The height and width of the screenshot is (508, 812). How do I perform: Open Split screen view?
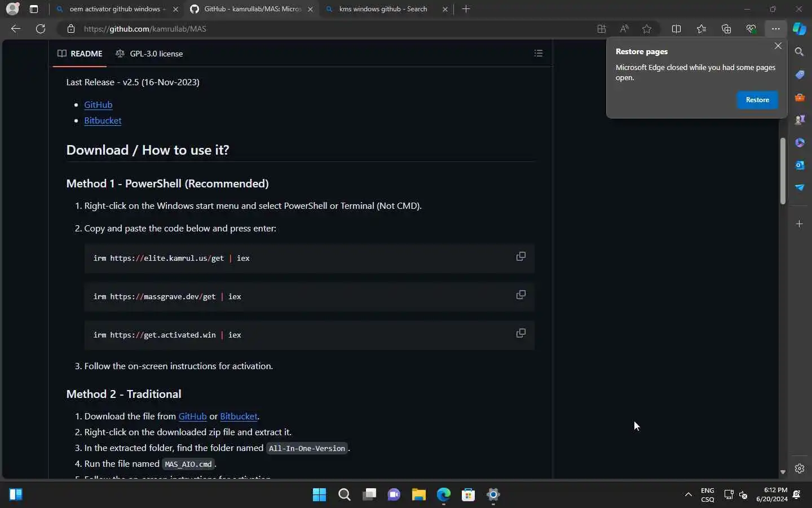click(677, 29)
